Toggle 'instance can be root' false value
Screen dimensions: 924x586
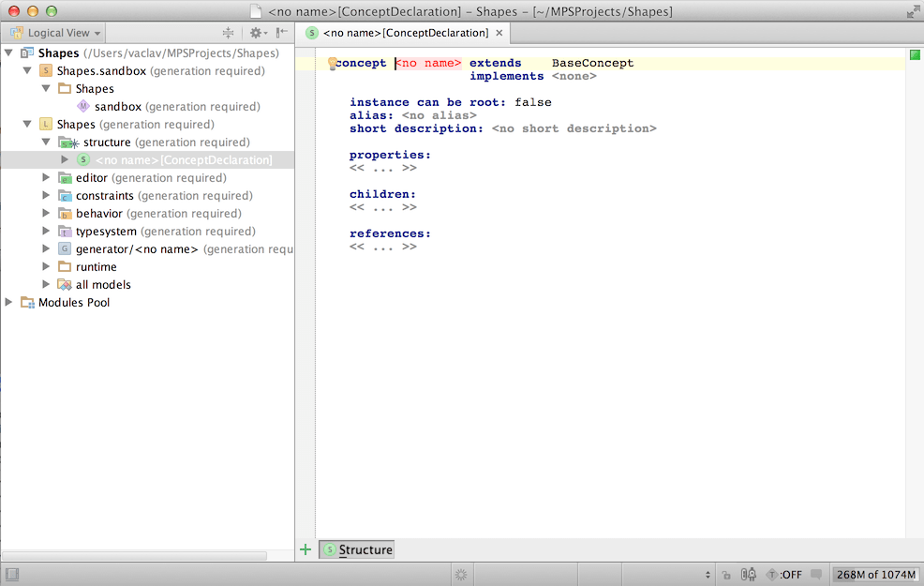pyautogui.click(x=532, y=102)
